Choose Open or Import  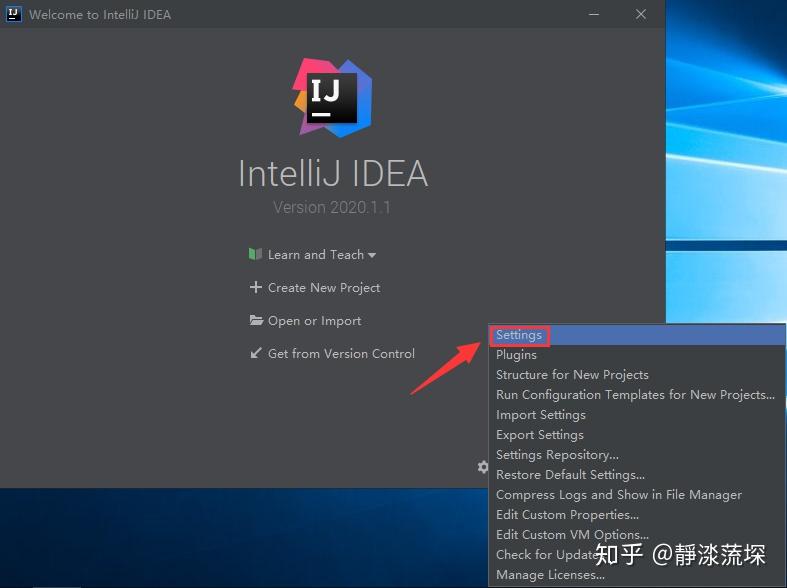pos(315,321)
